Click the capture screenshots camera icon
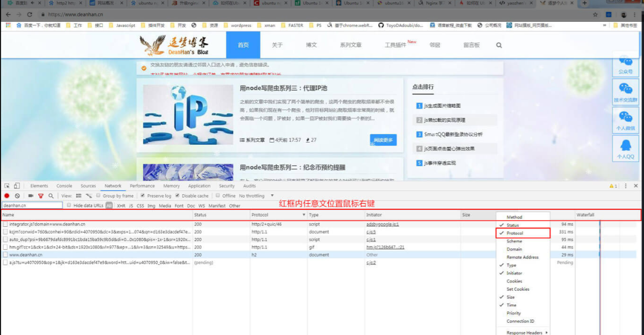Viewport: 644px width, 335px height. click(x=30, y=196)
